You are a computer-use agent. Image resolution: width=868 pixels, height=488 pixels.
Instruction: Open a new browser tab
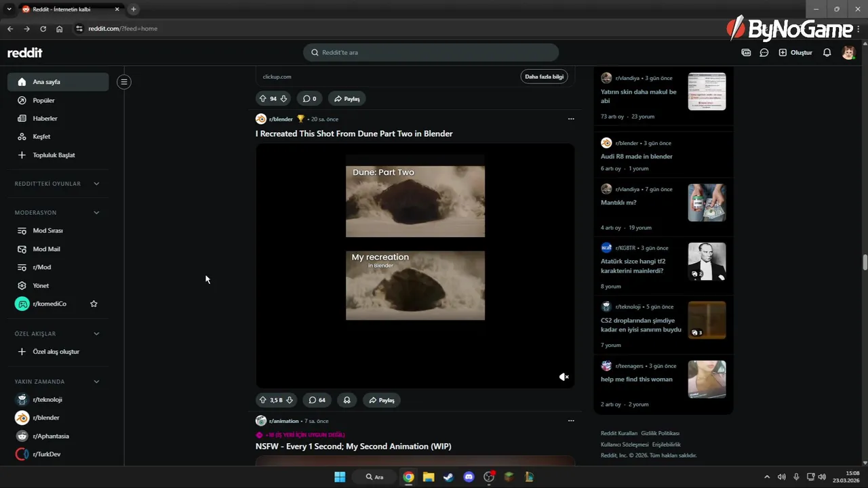[133, 9]
